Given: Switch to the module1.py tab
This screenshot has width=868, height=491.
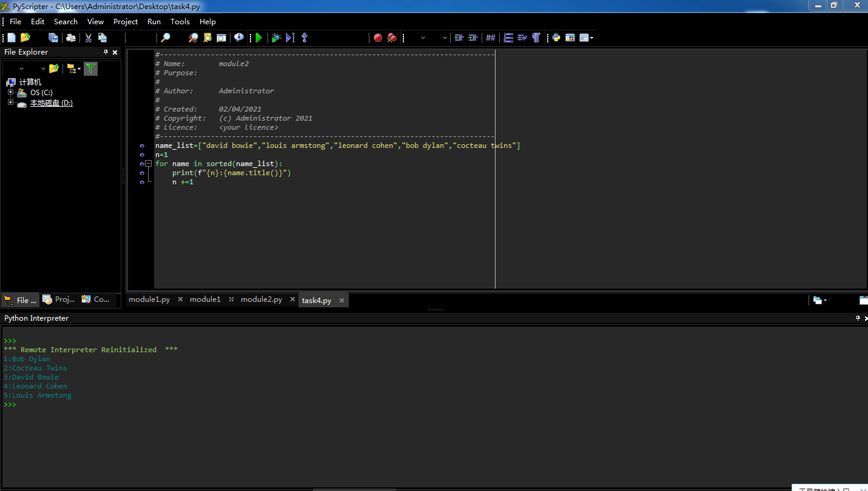Looking at the screenshot, I should tap(149, 299).
